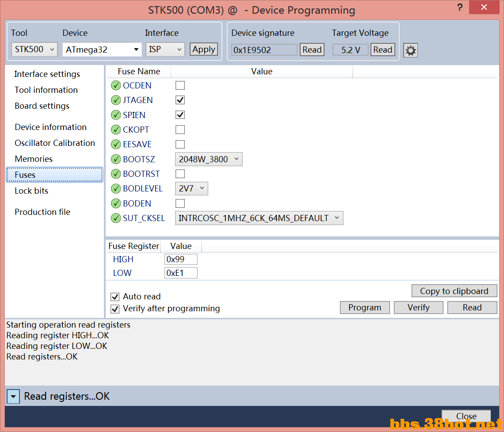Click the Verify fuses button
The height and width of the screenshot is (432, 504).
[419, 308]
